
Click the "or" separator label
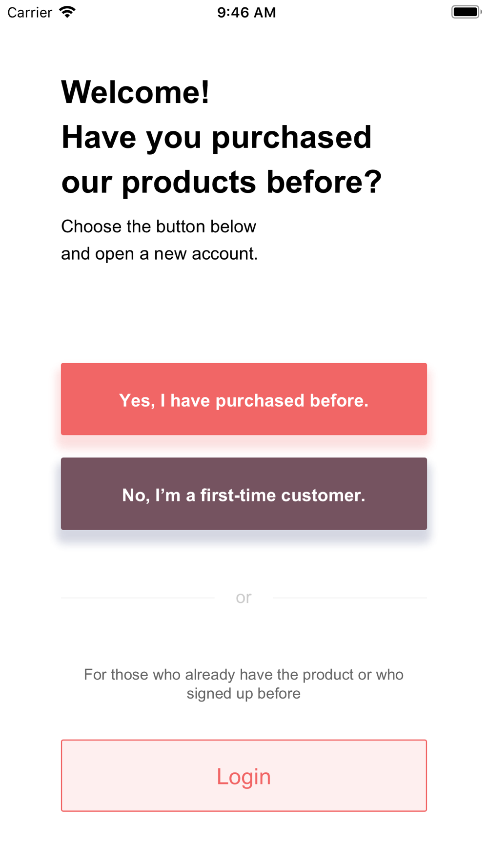coord(244,598)
